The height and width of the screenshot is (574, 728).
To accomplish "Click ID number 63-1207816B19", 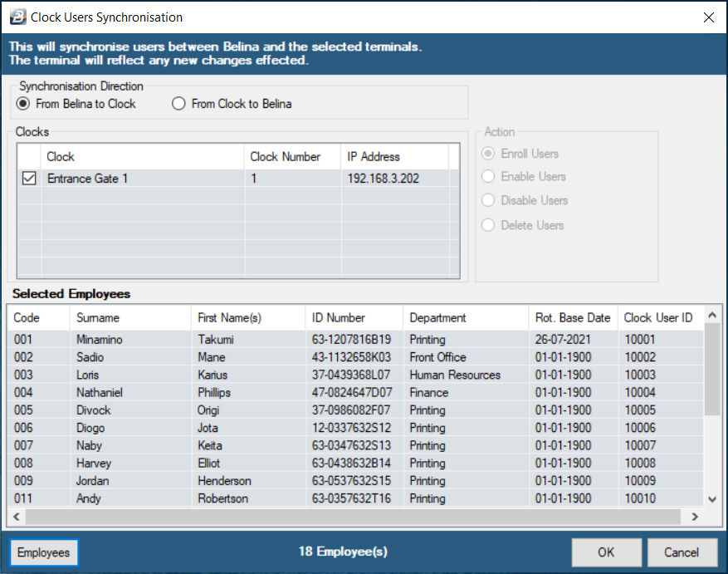I will click(x=351, y=339).
